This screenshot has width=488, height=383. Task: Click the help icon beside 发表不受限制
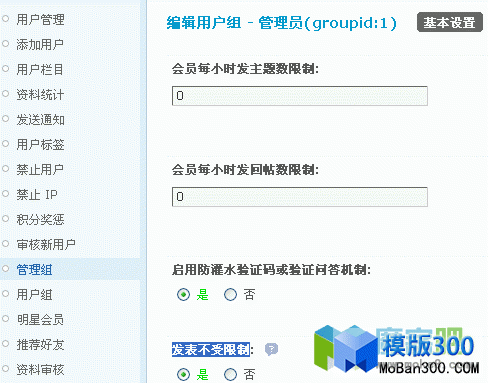click(x=271, y=349)
